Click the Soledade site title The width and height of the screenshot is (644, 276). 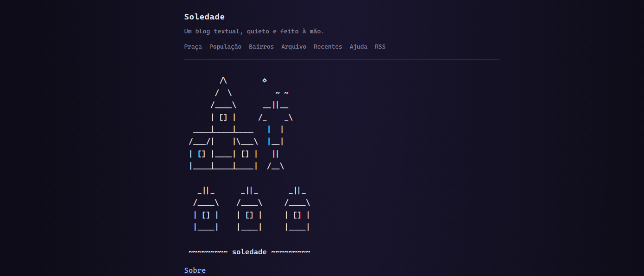[204, 17]
